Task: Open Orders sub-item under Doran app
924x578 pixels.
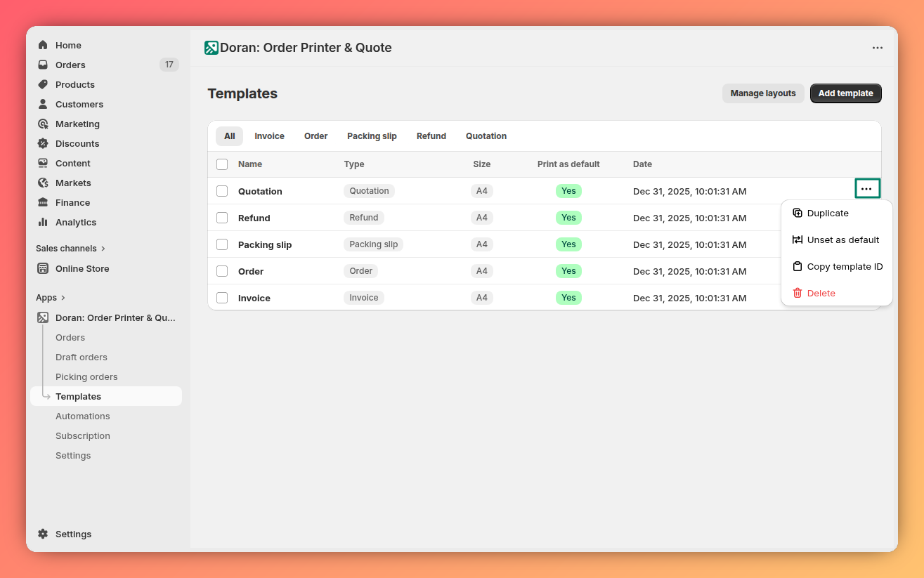Action: (70, 337)
